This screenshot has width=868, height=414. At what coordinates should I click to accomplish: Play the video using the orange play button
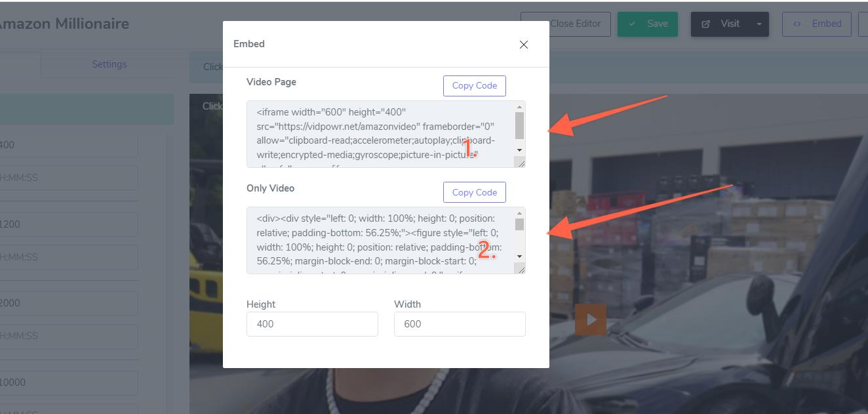pos(591,320)
